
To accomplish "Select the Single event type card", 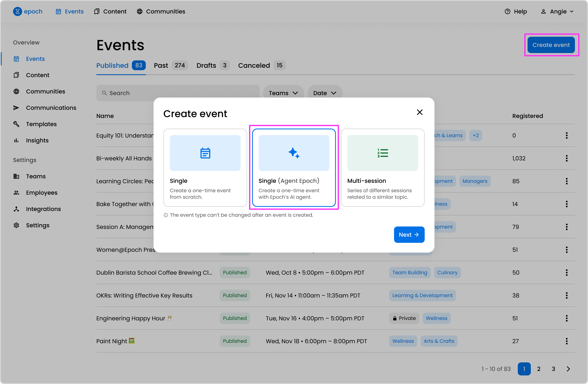I will [205, 168].
